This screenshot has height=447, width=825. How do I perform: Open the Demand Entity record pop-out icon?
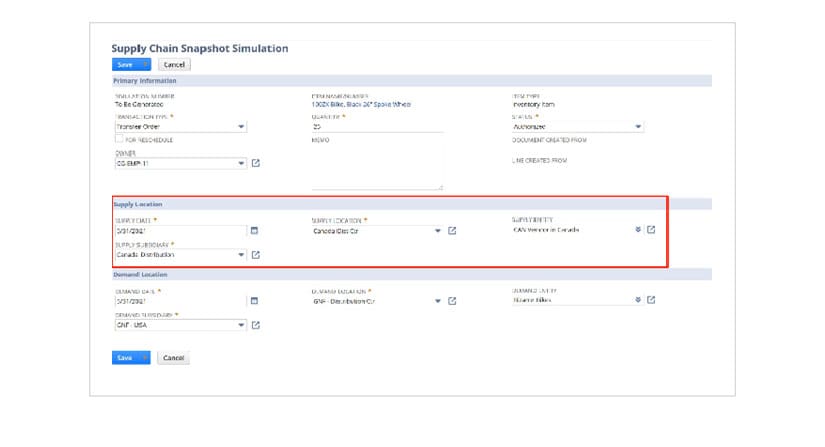pos(651,300)
